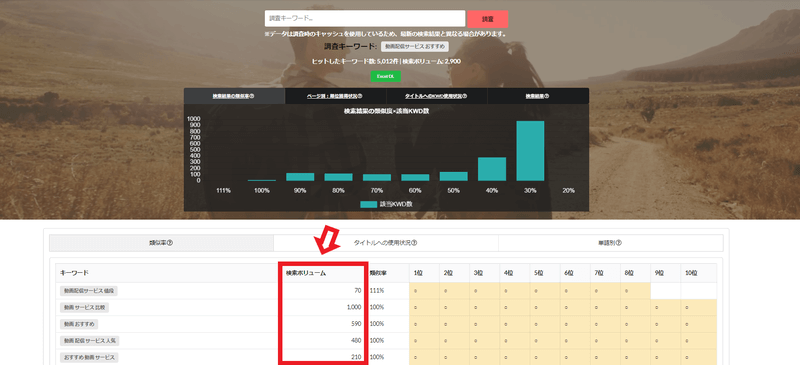The height and width of the screenshot is (365, 800).
Task: Select the 単語別 table tab
Action: click(x=611, y=243)
